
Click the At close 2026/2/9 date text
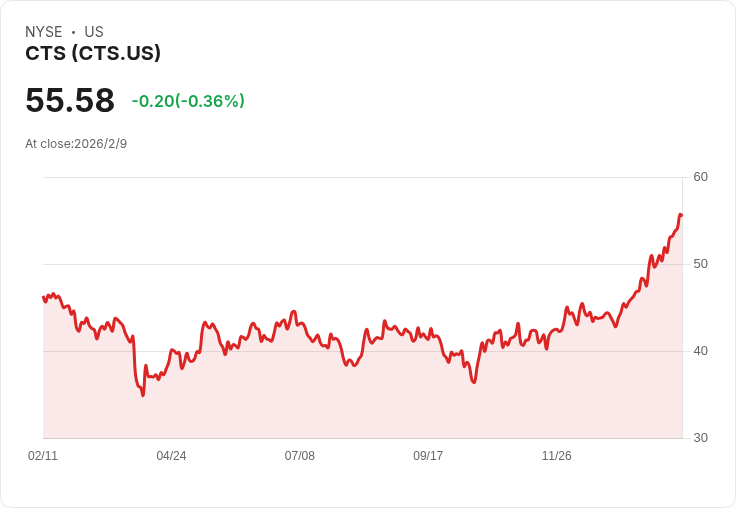coord(76,144)
